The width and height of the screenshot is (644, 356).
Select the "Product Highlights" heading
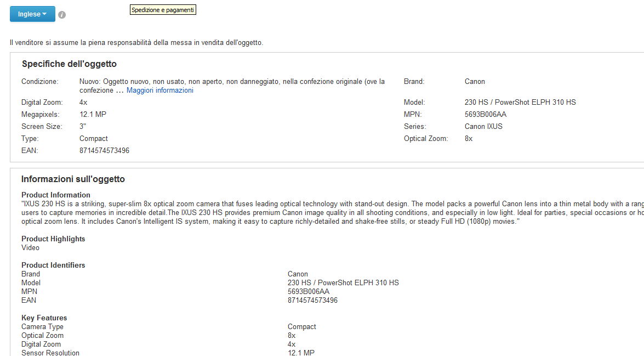[53, 239]
